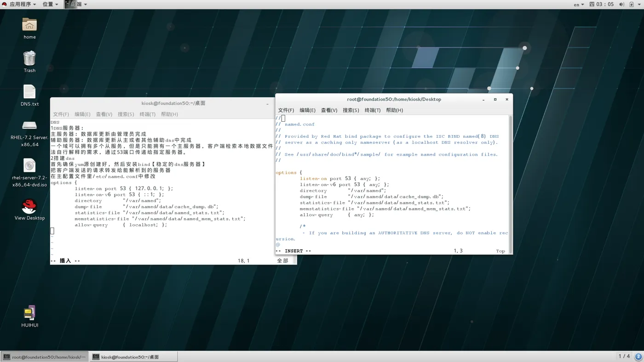The width and height of the screenshot is (644, 362).
Task: Open the system power menu arrow
Action: tap(639, 4)
